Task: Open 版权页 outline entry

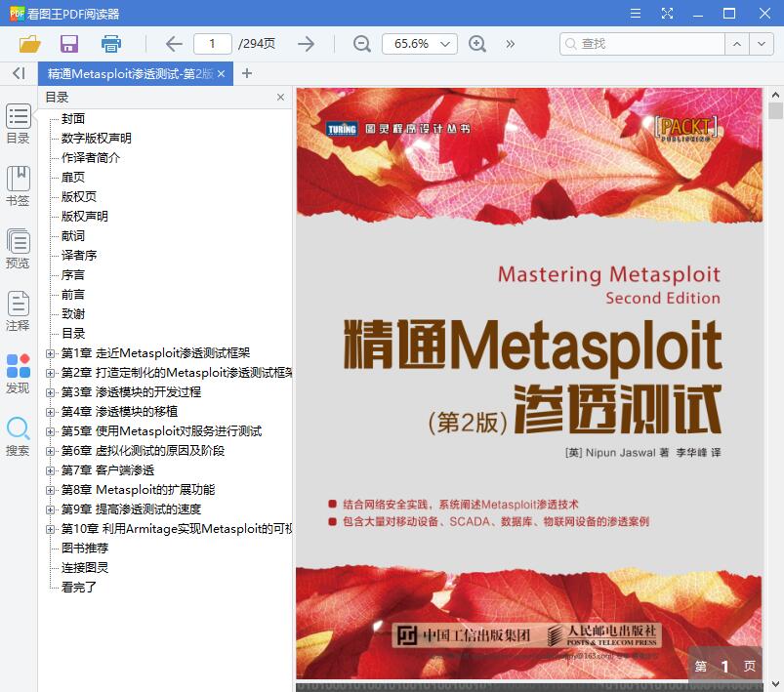Action: coord(78,196)
